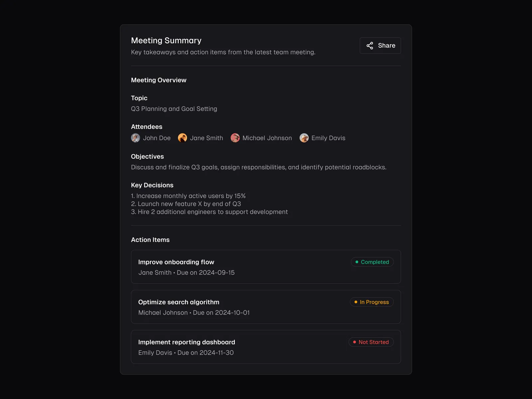Click John Doe's avatar
The image size is (532, 399).
(x=135, y=138)
